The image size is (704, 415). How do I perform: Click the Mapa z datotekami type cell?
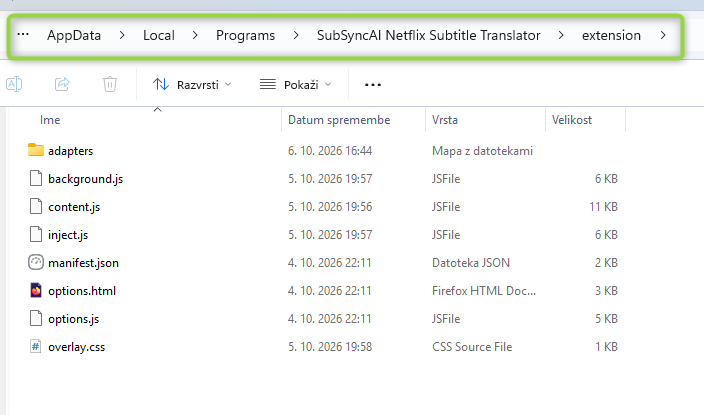pos(482,151)
